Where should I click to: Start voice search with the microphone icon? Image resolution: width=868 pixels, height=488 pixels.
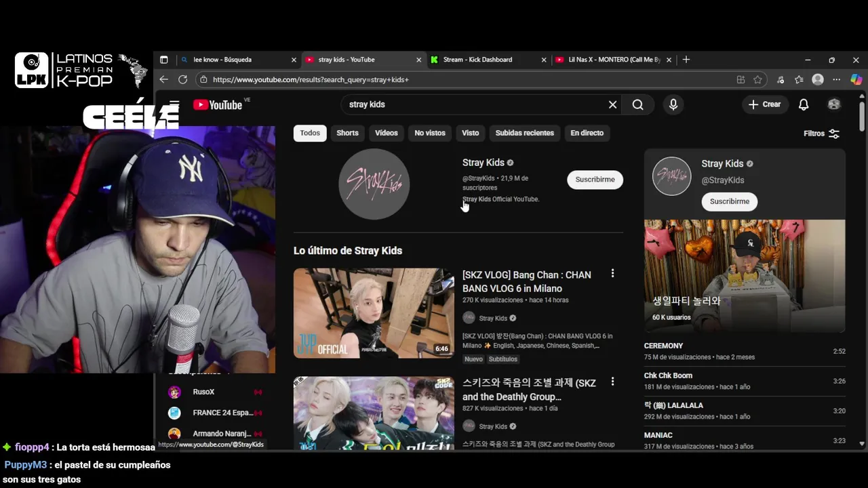click(x=673, y=104)
